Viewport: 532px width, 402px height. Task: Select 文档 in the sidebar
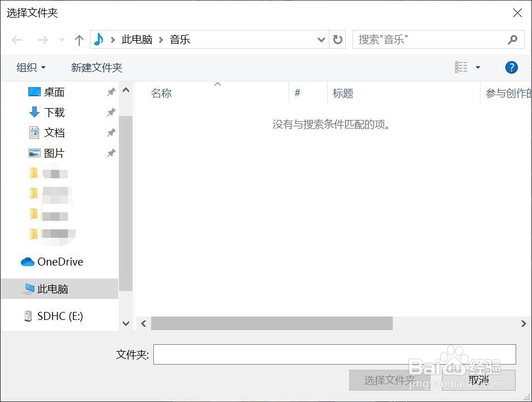tap(54, 132)
